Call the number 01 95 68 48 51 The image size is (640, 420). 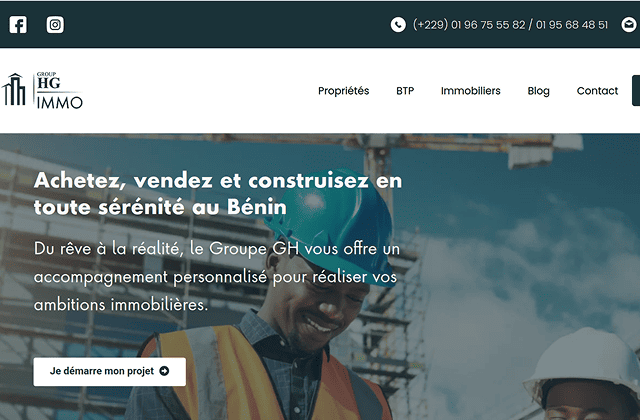pyautogui.click(x=572, y=25)
